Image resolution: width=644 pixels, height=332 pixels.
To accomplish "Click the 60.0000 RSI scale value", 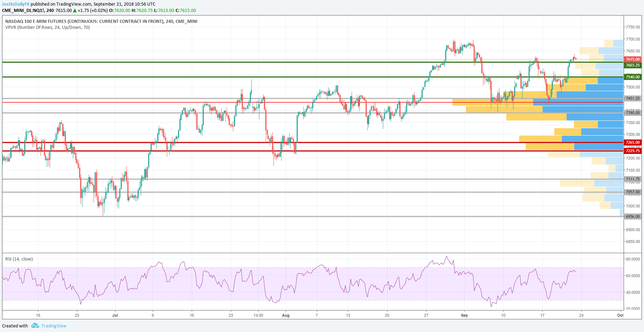I will tap(633, 275).
